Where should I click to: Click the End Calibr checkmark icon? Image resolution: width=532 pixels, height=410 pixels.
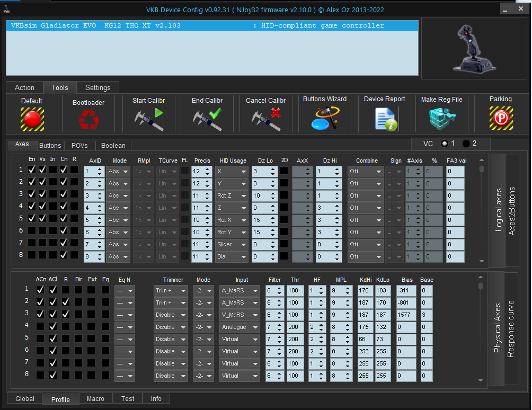pos(207,119)
